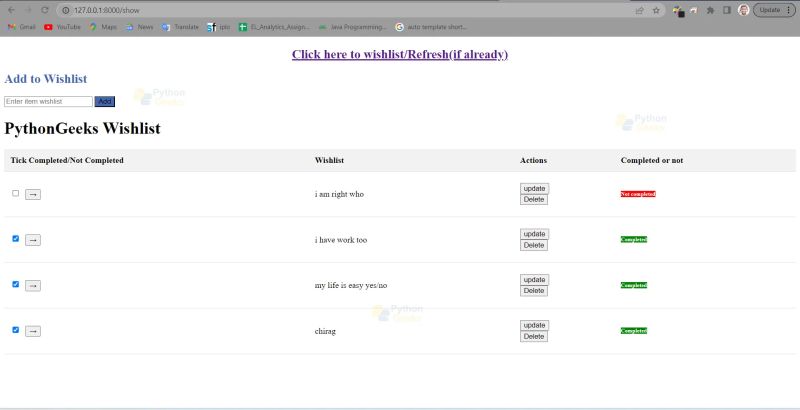The height and width of the screenshot is (410, 800).
Task: Delete the 'i am right who' item
Action: point(534,199)
